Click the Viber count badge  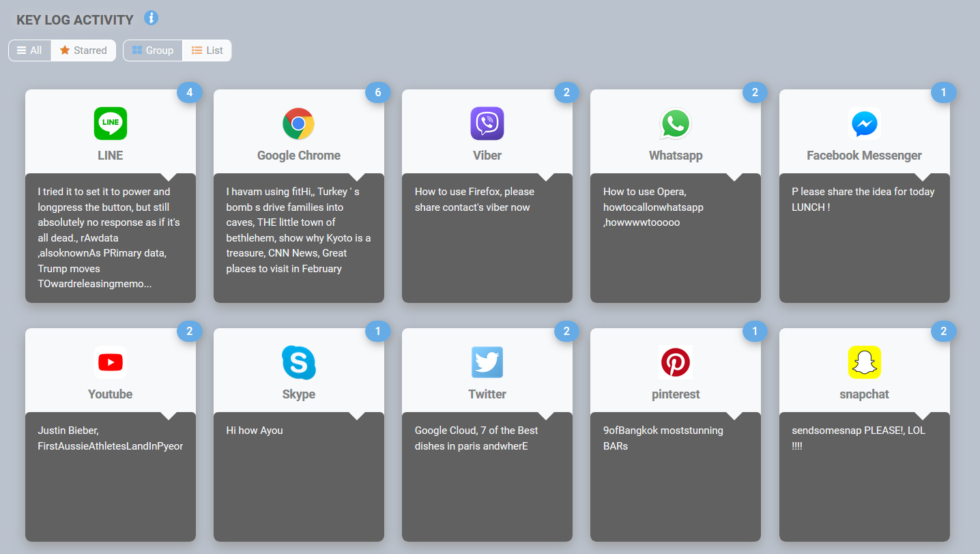click(566, 92)
